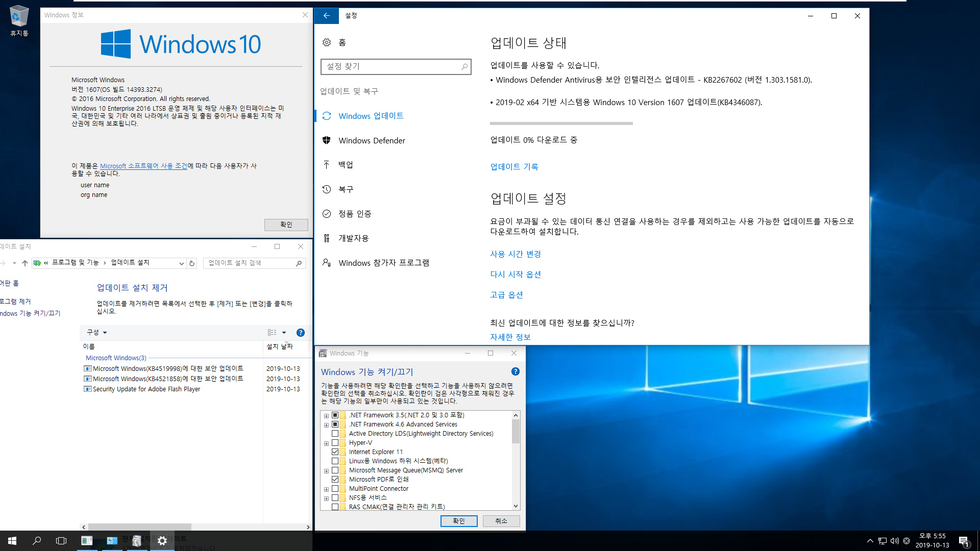
Task: Click the back arrow in Settings window
Action: point(326,16)
